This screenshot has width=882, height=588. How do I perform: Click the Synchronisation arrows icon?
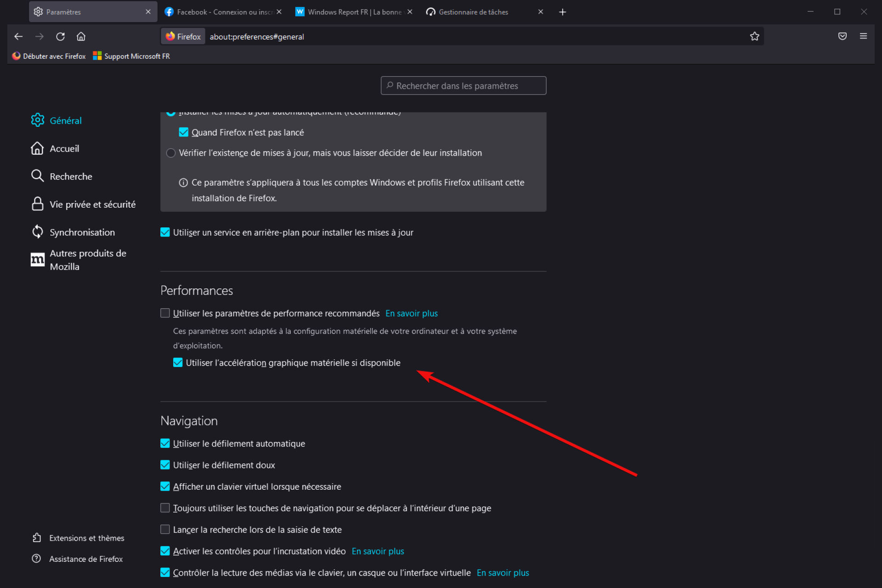37,232
